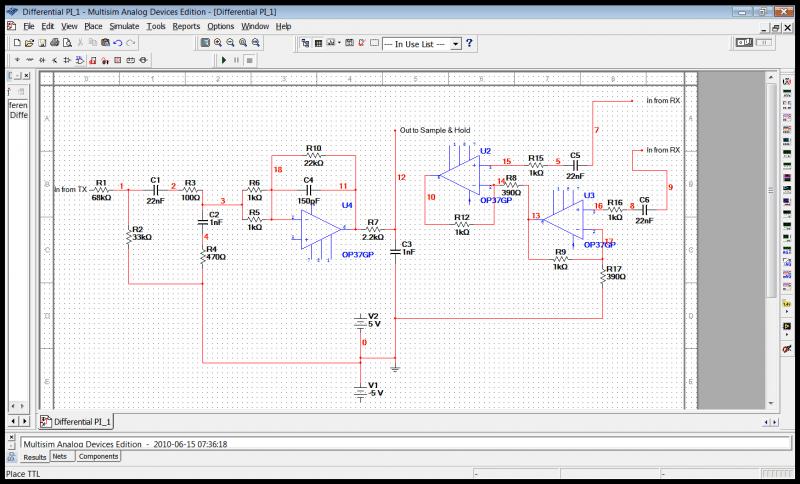Click the Print icon in toolbar
The image size is (800, 484).
(x=54, y=44)
